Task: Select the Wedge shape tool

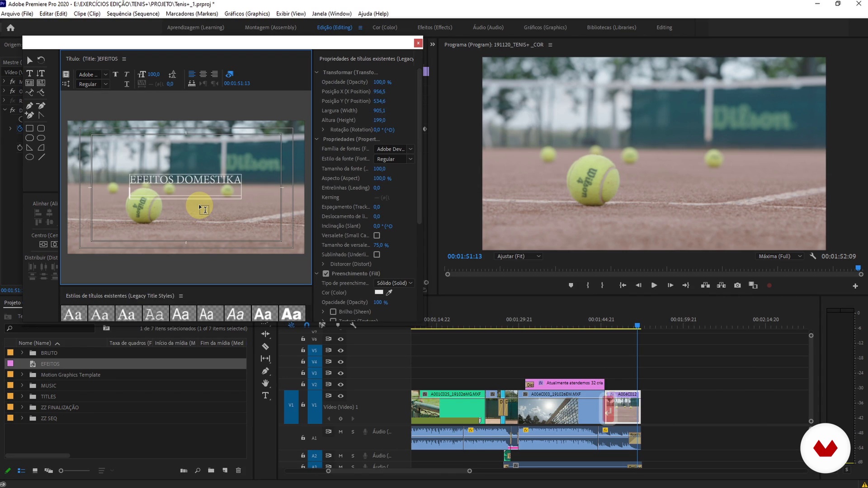Action: pos(29,148)
